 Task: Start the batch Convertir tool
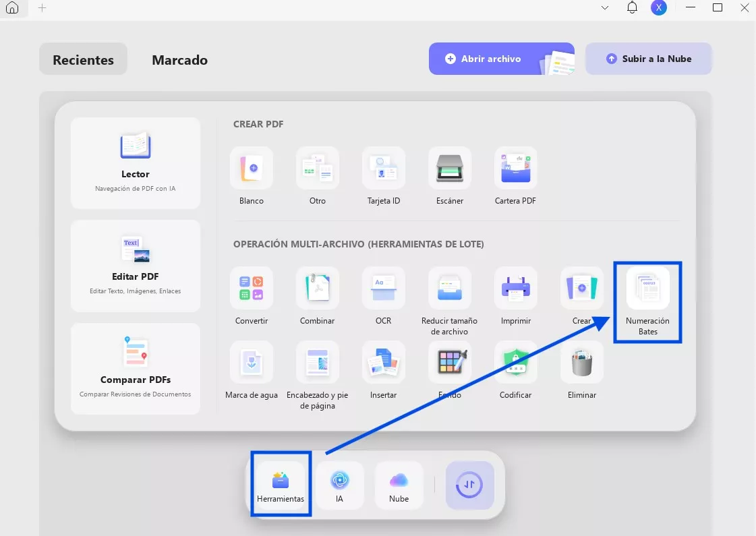tap(251, 289)
